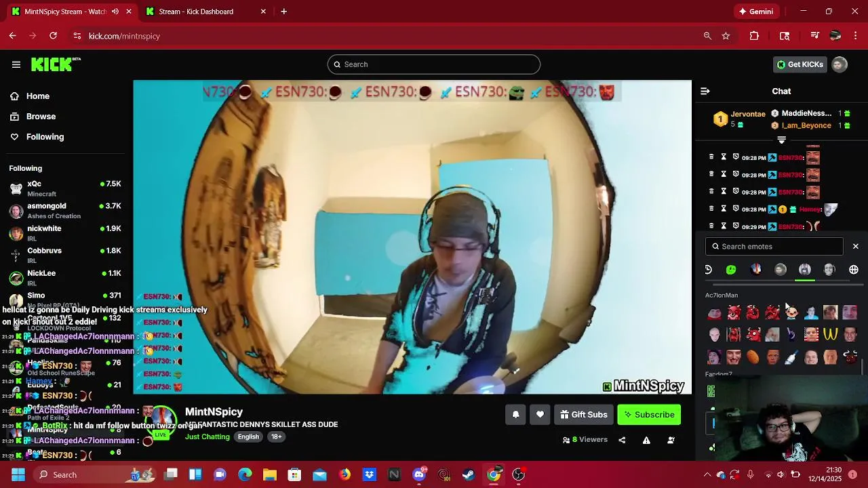This screenshot has height=488, width=868.
Task: Collapse the chat panel with arrow icon
Action: tap(705, 91)
